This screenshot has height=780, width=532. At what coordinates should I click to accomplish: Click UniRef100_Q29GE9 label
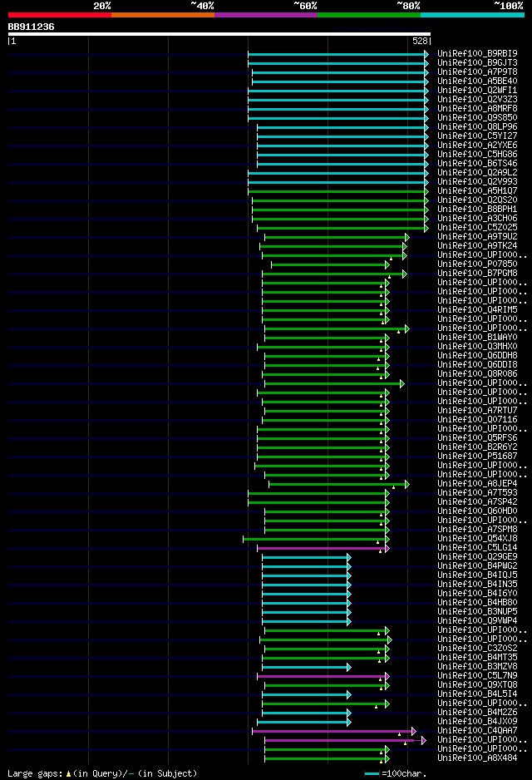[477, 556]
